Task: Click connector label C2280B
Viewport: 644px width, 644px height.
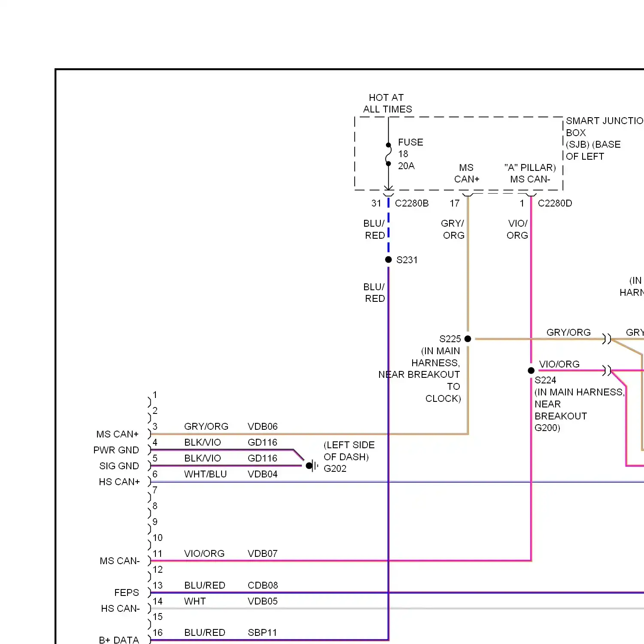Action: point(412,203)
